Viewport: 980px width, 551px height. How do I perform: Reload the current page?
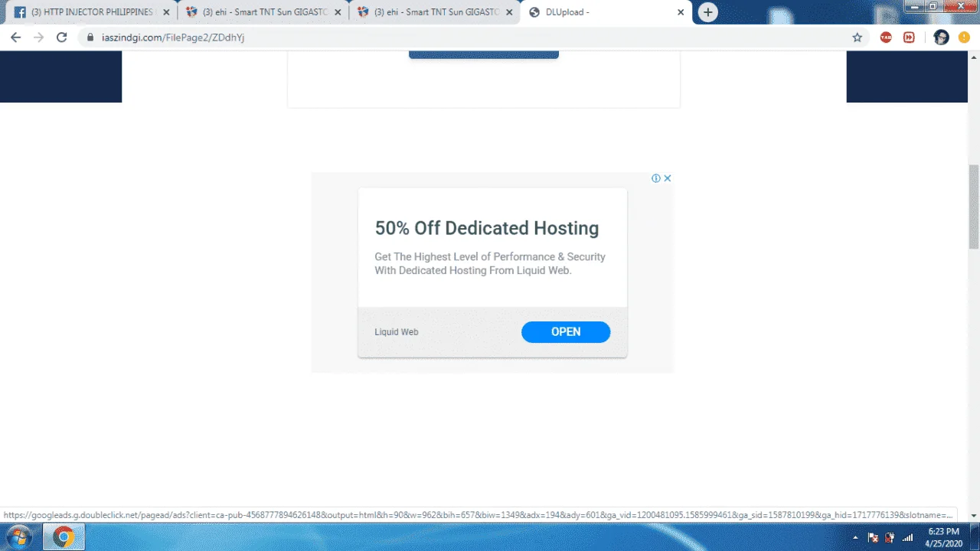coord(62,37)
